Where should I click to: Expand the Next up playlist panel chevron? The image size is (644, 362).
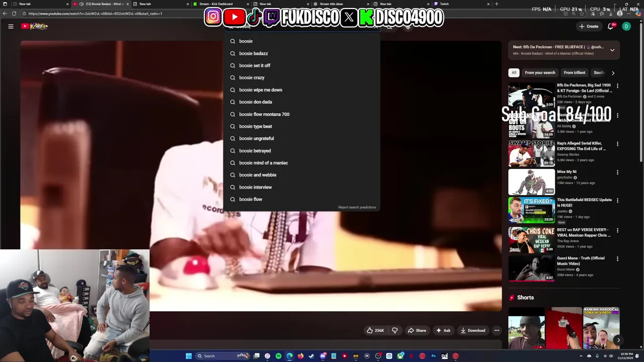tap(612, 50)
